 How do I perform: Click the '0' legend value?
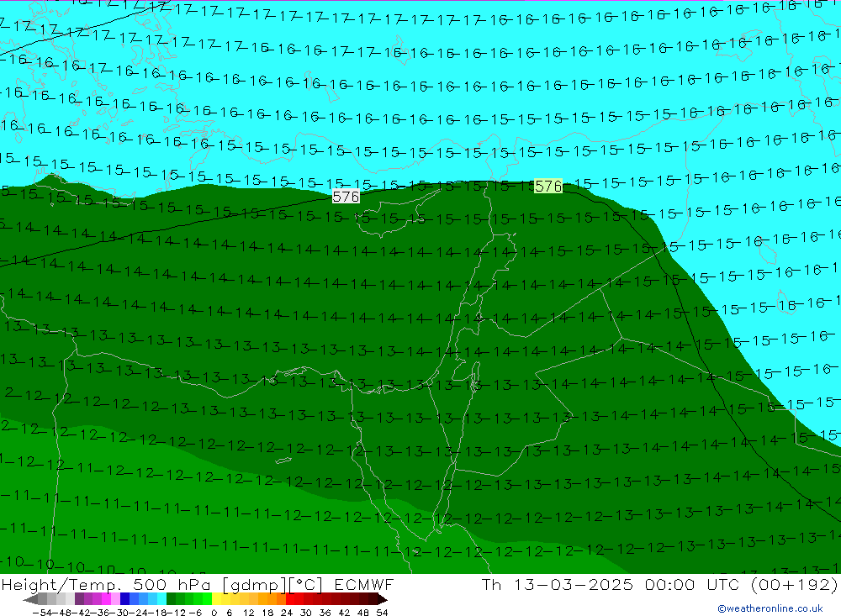point(214,613)
